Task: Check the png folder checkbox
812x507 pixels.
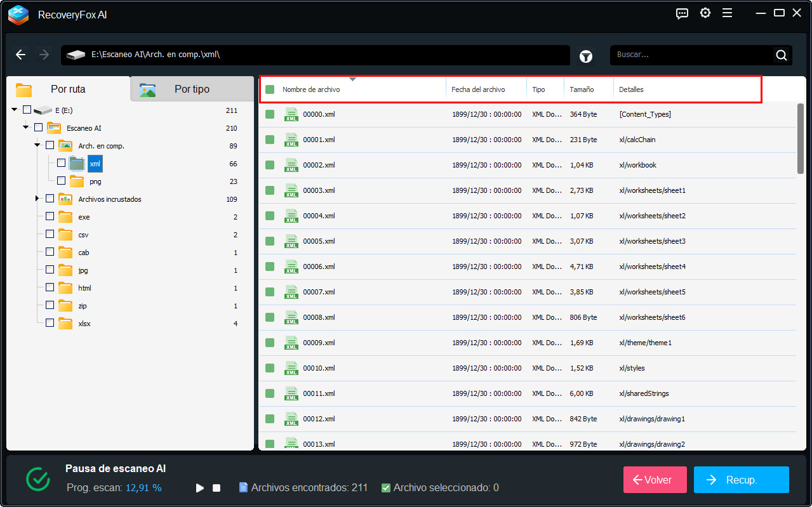Action: pyautogui.click(x=61, y=181)
